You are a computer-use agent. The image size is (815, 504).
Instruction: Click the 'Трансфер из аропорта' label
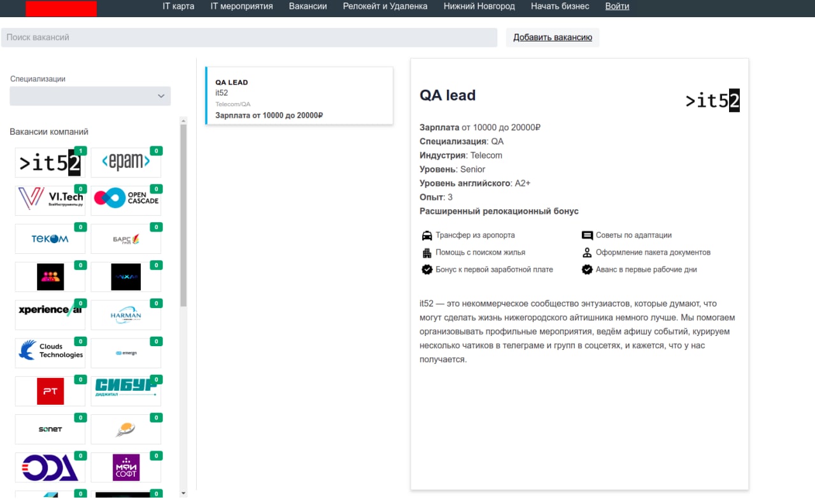pyautogui.click(x=475, y=235)
